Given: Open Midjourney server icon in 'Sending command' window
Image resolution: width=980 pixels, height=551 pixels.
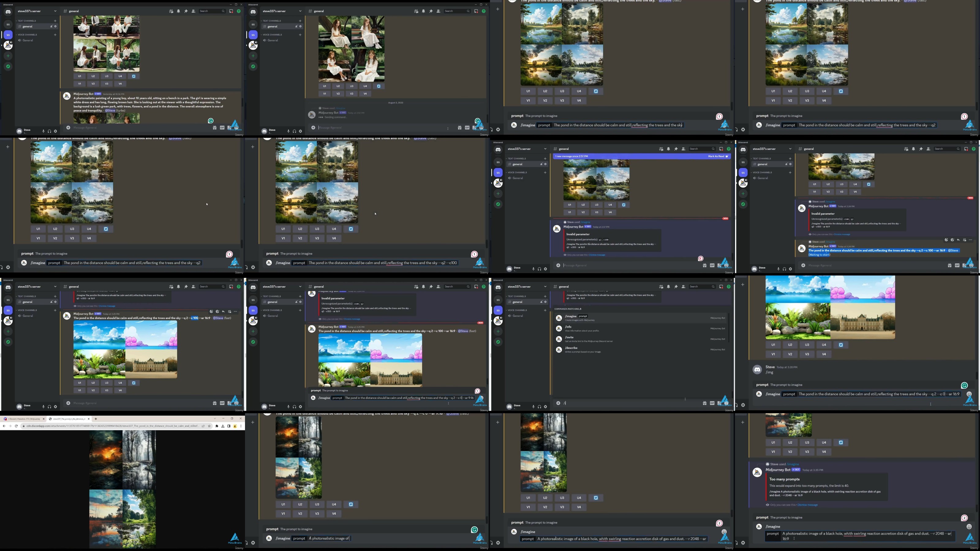Looking at the screenshot, I should [253, 45].
